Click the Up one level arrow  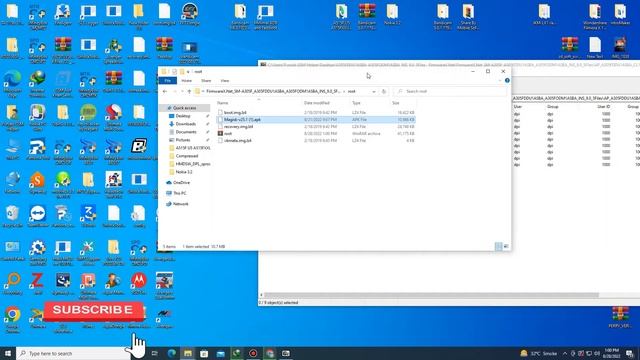[x=189, y=91]
